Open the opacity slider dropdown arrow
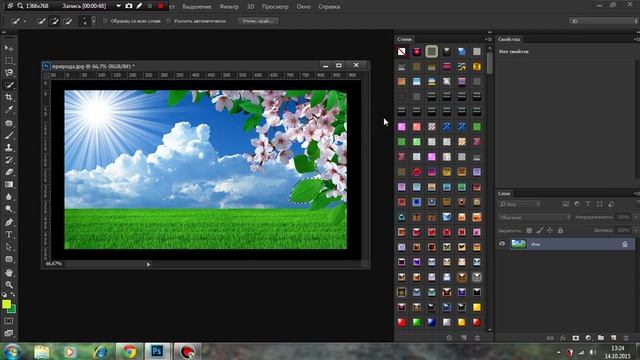640x360 pixels. pyautogui.click(x=636, y=217)
